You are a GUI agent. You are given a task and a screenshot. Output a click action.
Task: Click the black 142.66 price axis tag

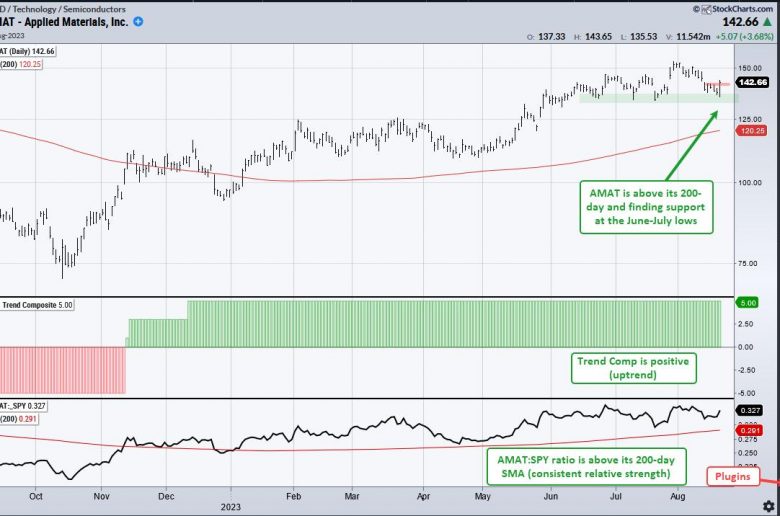[753, 82]
